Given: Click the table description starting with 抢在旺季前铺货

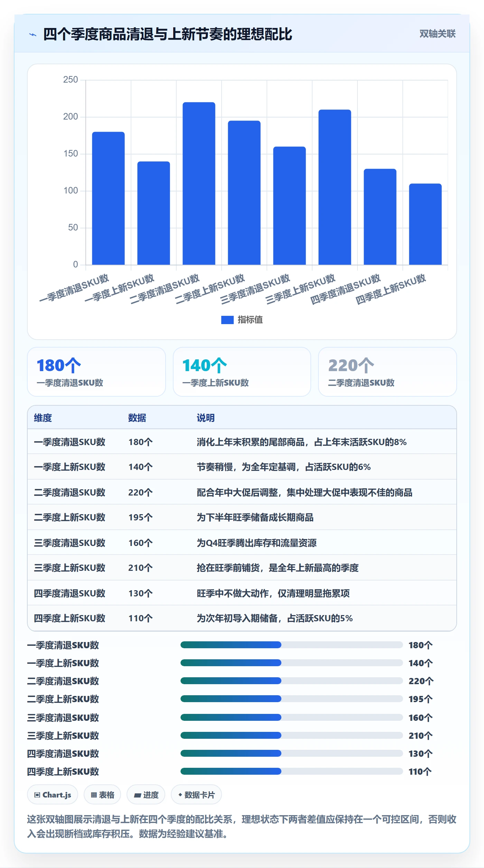Looking at the screenshot, I should 278,568.
